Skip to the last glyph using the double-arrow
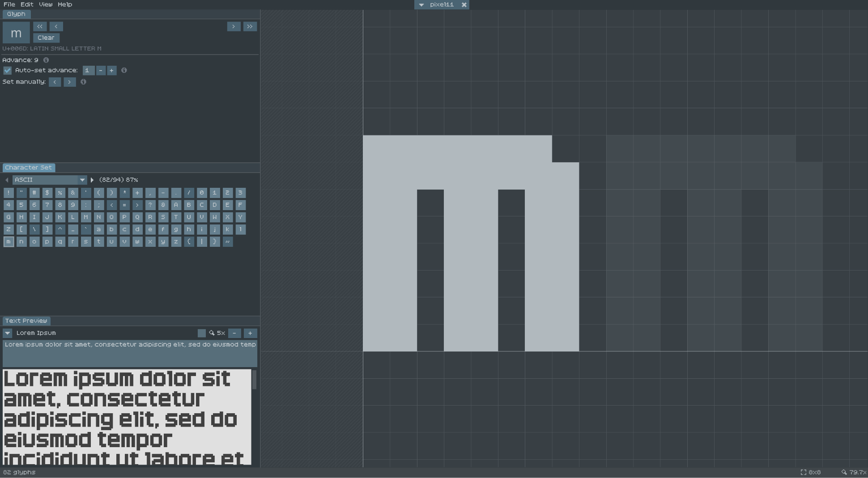The width and height of the screenshot is (868, 478). (250, 26)
